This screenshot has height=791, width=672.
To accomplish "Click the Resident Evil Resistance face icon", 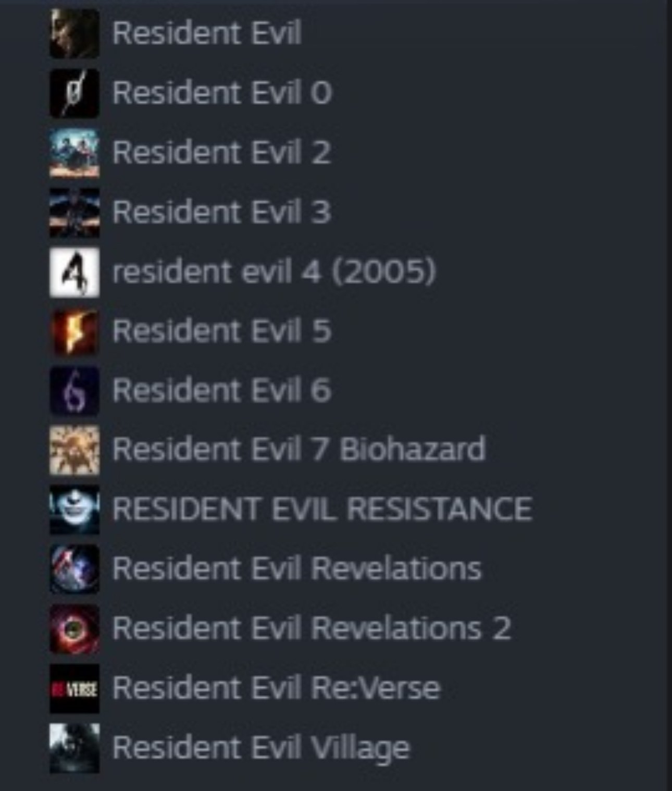I will pyautogui.click(x=74, y=510).
